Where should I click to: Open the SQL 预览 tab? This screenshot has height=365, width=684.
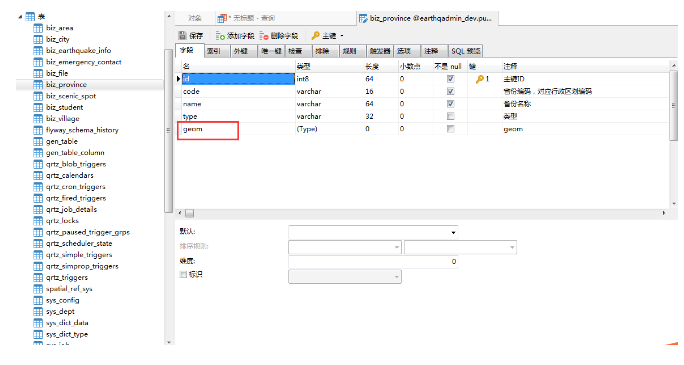[x=465, y=51]
